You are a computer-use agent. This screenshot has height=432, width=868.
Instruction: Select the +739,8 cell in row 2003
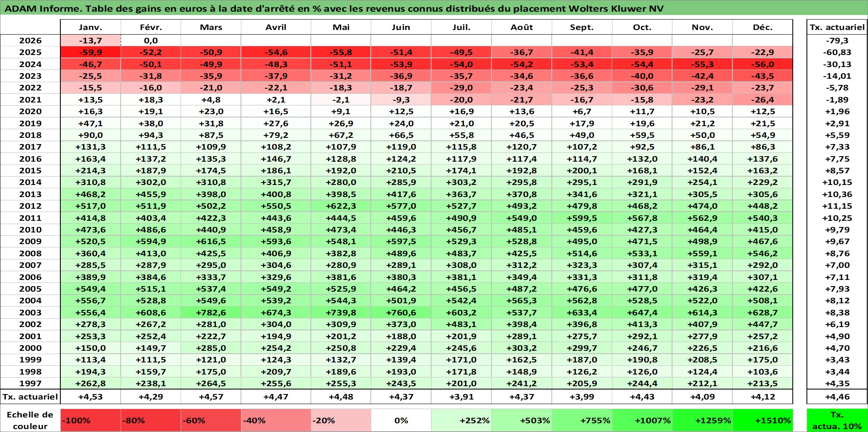pyautogui.click(x=341, y=312)
